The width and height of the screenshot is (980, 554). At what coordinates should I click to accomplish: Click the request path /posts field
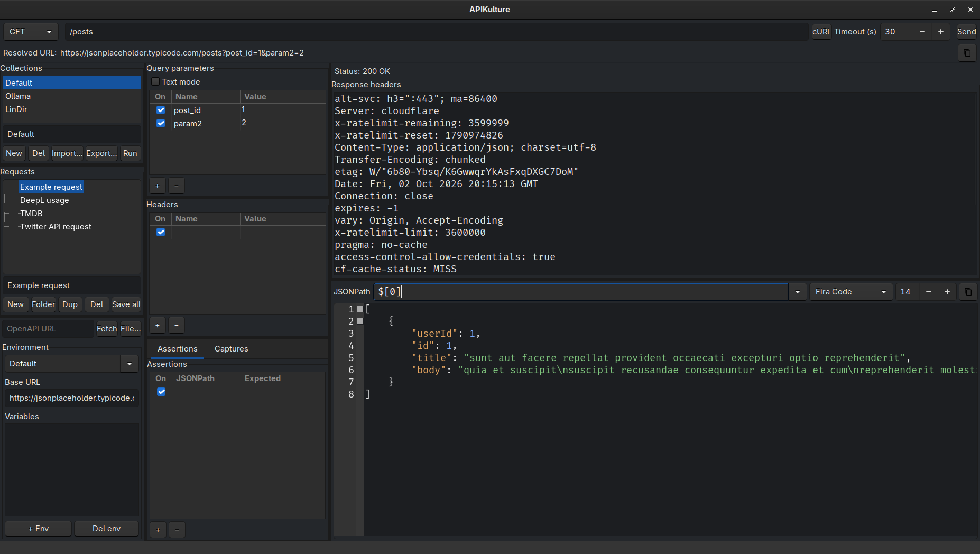tap(437, 32)
